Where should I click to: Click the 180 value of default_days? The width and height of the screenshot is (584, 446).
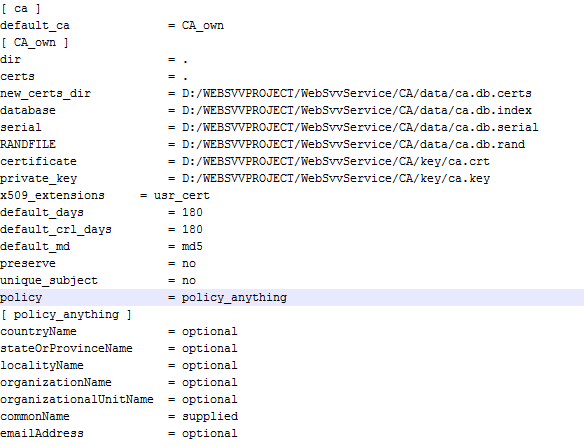[192, 212]
